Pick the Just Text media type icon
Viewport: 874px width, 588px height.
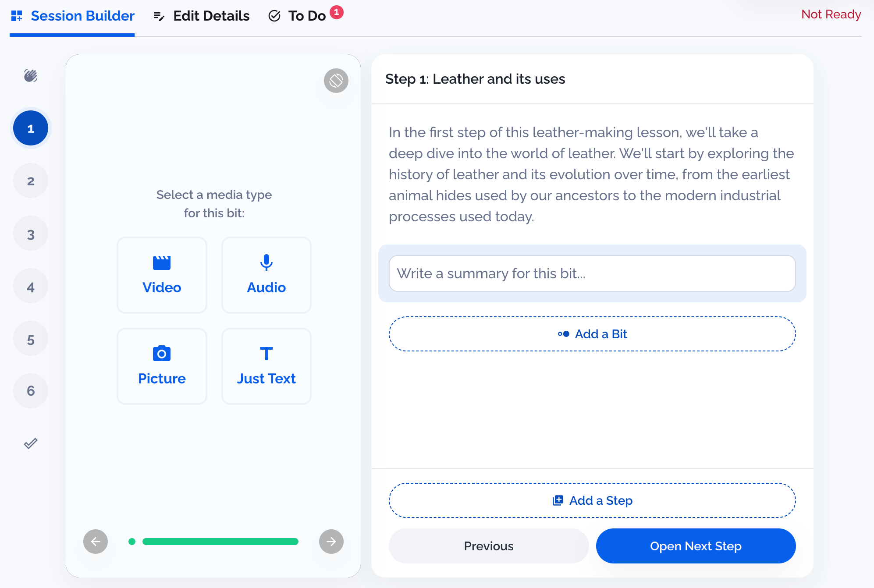(x=266, y=354)
